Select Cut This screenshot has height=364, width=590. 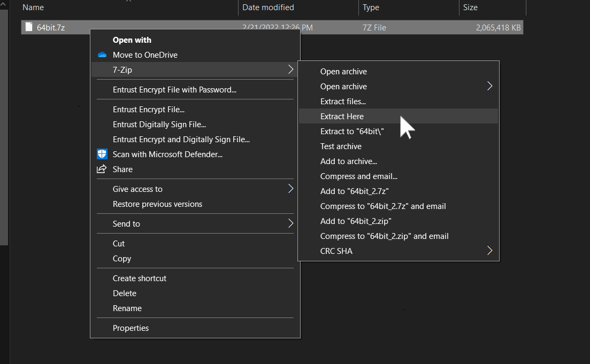click(x=195, y=244)
